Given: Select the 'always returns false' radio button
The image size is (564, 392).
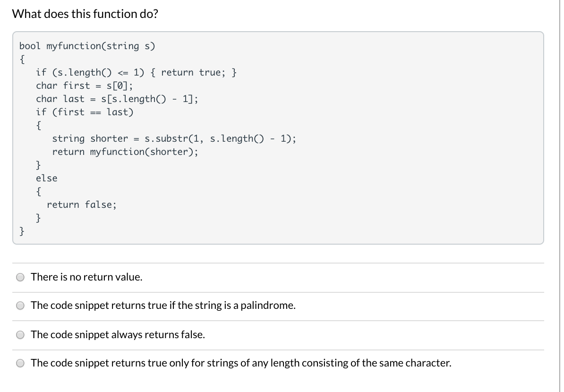Looking at the screenshot, I should [20, 334].
